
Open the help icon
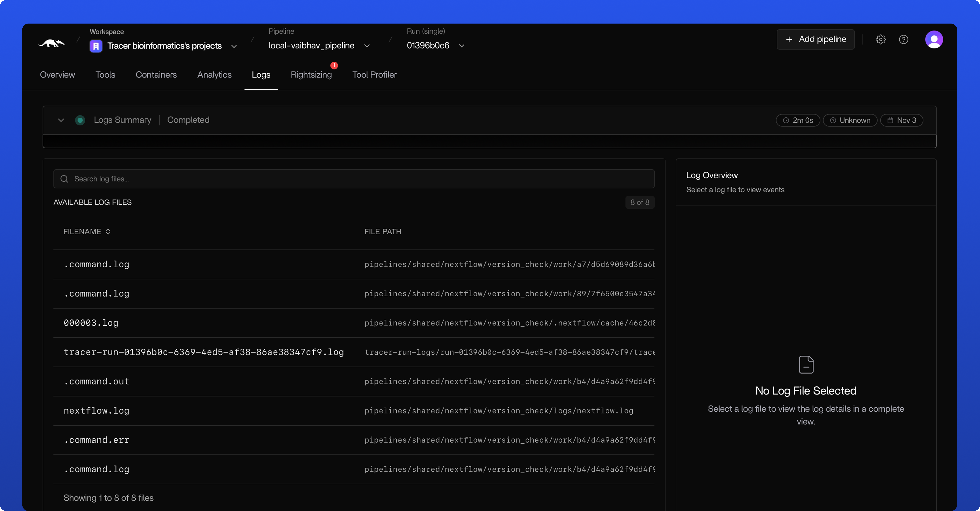pyautogui.click(x=904, y=39)
